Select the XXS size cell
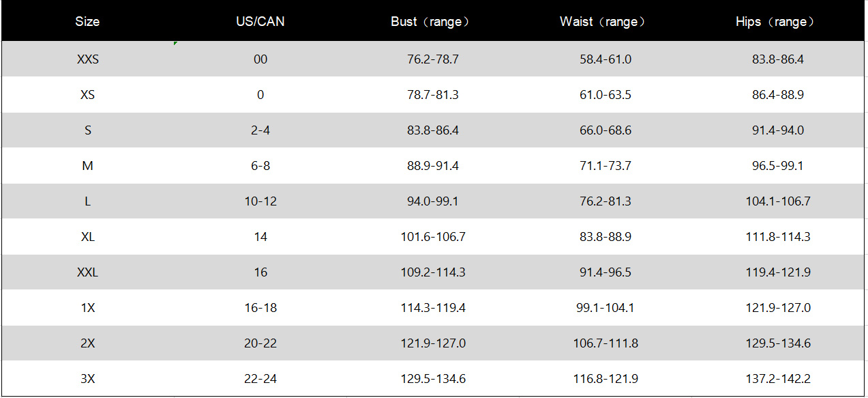Screen dimensions: 868x398 pyautogui.click(x=87, y=59)
